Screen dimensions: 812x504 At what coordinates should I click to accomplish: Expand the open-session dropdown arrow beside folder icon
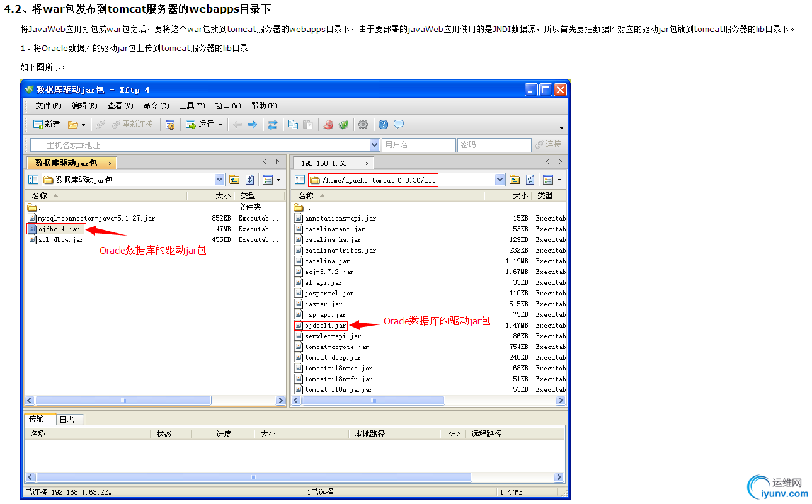click(x=83, y=125)
